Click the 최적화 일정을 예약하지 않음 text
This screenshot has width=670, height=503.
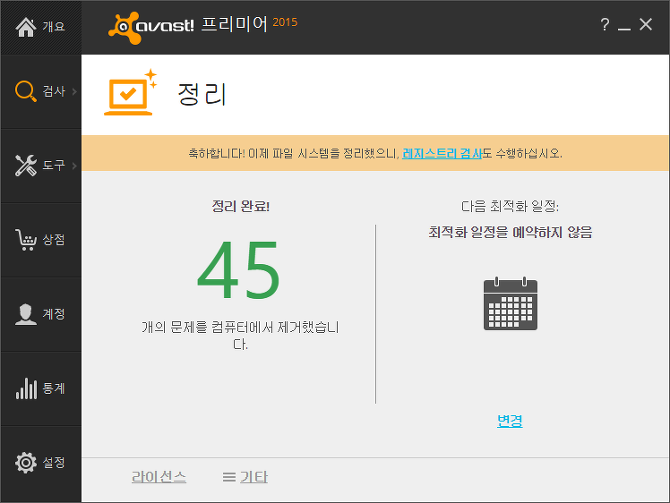[x=510, y=232]
